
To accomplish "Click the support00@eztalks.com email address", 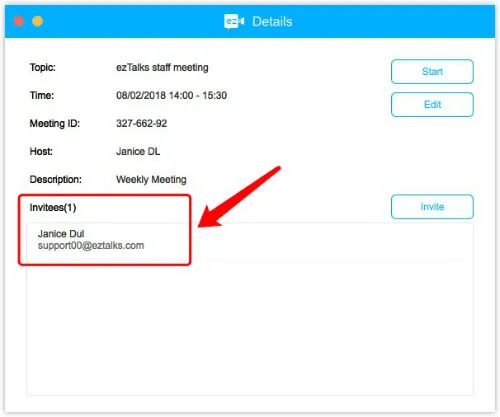I will (91, 246).
